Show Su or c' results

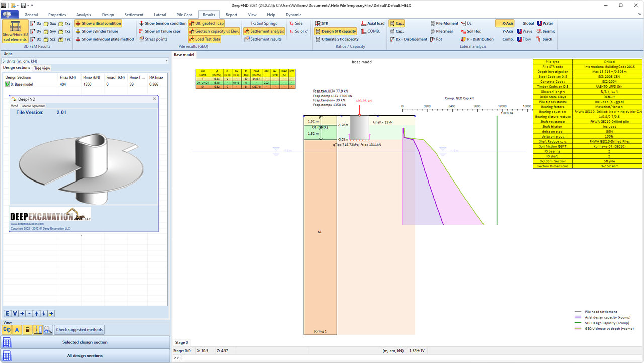click(x=298, y=31)
